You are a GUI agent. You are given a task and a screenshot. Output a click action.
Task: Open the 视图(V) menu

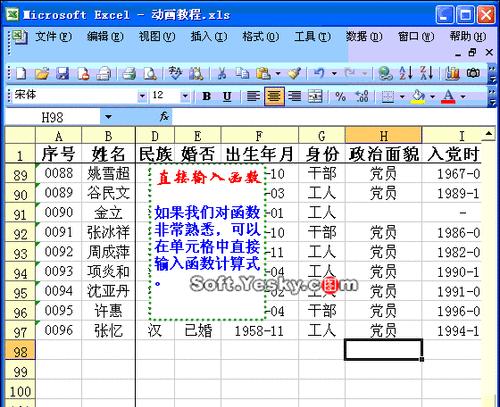[x=157, y=36]
